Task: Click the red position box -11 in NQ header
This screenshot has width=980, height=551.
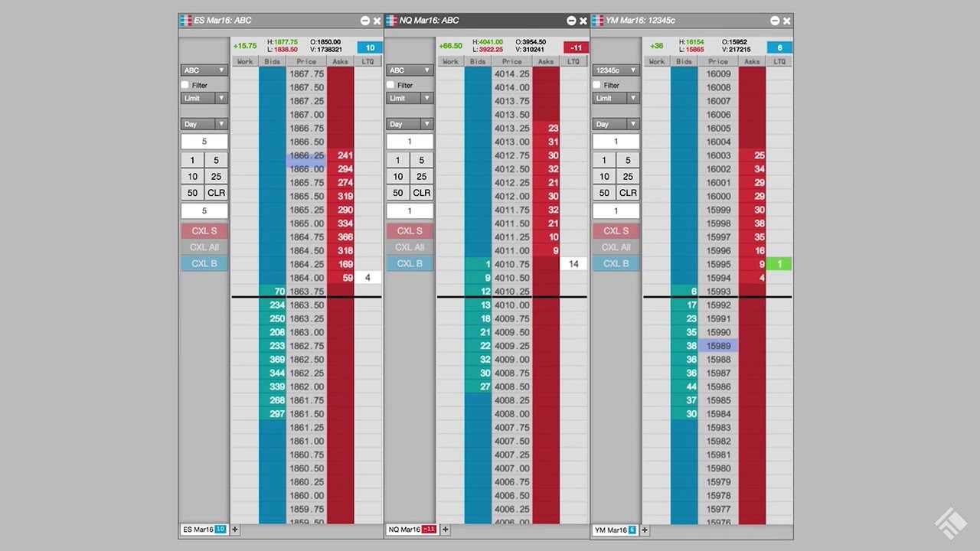Action: 576,47
